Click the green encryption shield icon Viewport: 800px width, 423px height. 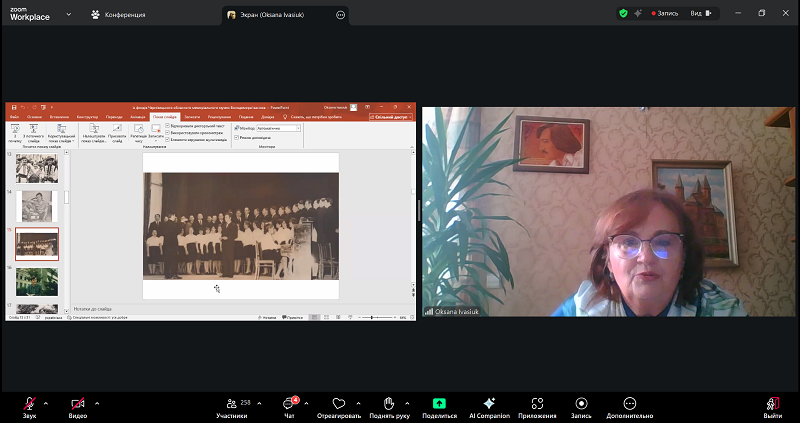point(623,14)
